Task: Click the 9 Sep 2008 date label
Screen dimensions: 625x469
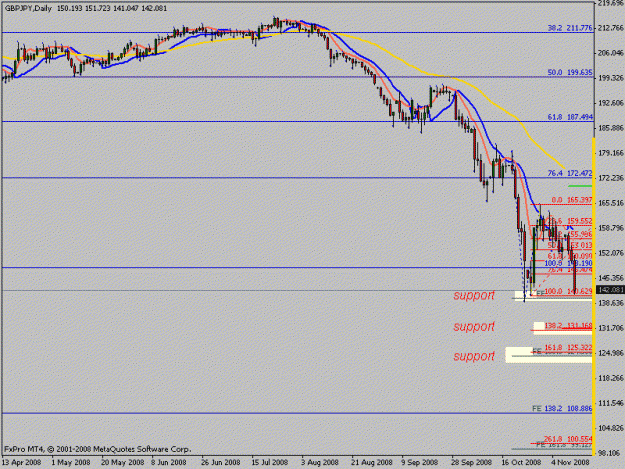Action: (x=420, y=463)
